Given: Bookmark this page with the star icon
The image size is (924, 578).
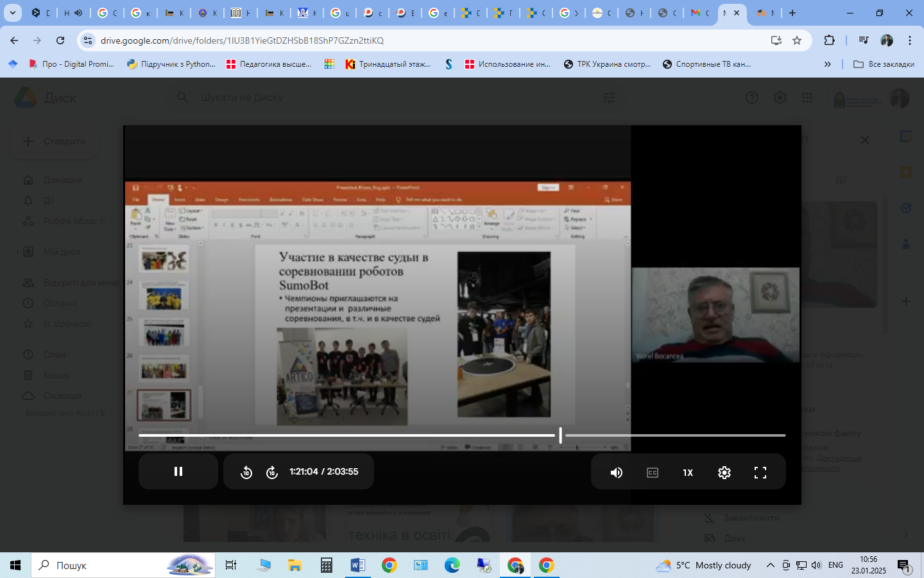Looking at the screenshot, I should pos(797,40).
